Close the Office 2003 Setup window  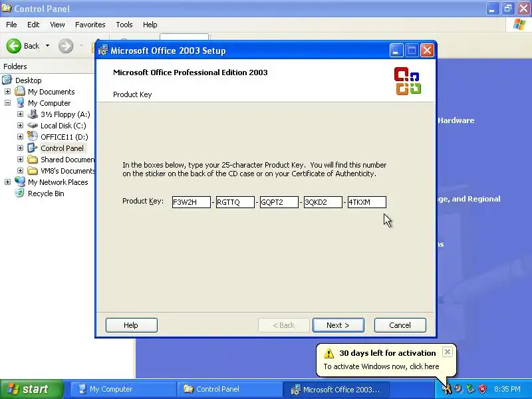[x=427, y=51]
